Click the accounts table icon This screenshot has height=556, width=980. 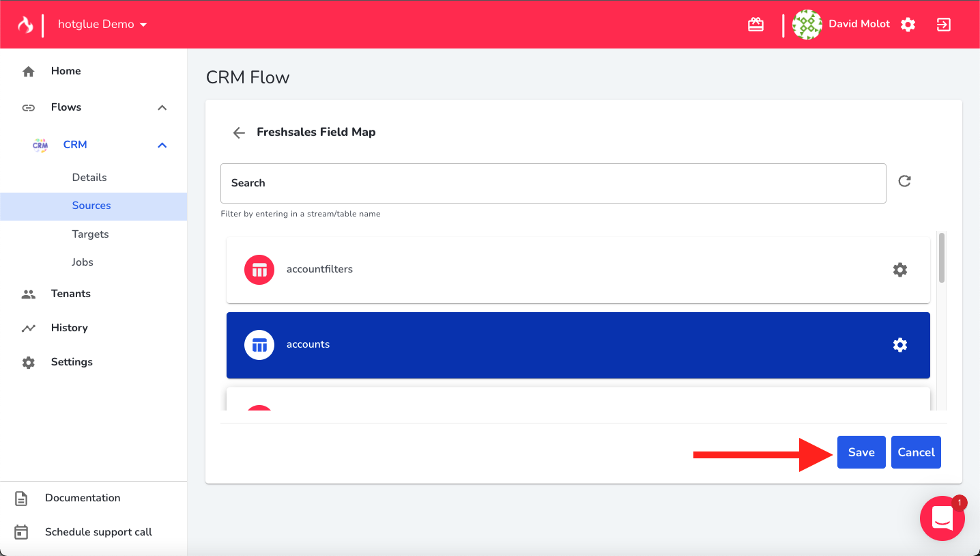[x=259, y=345]
